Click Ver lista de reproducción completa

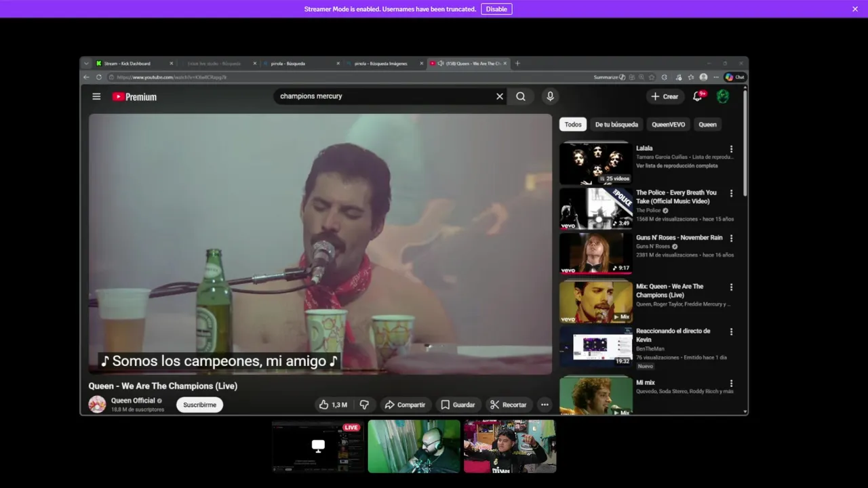pos(677,166)
